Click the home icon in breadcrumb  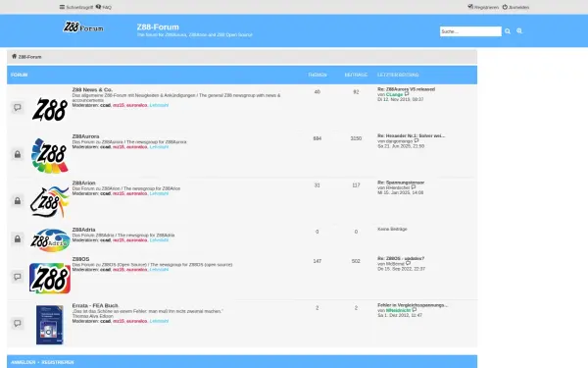point(15,56)
